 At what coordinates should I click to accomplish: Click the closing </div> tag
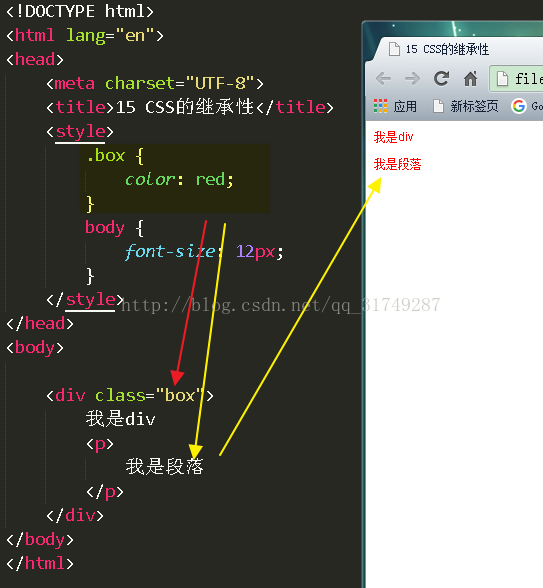tap(75, 515)
